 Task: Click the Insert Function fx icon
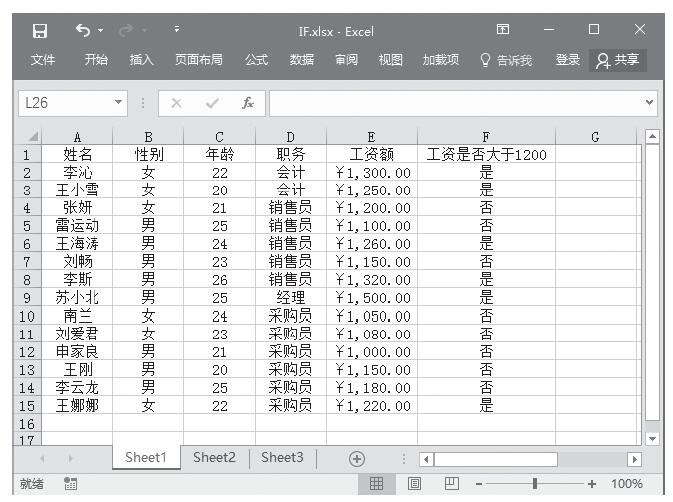[x=247, y=103]
